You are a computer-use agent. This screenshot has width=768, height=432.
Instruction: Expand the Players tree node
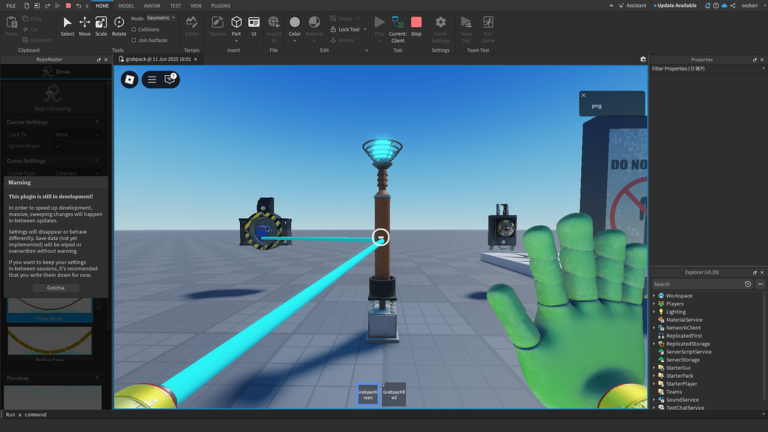(x=654, y=304)
